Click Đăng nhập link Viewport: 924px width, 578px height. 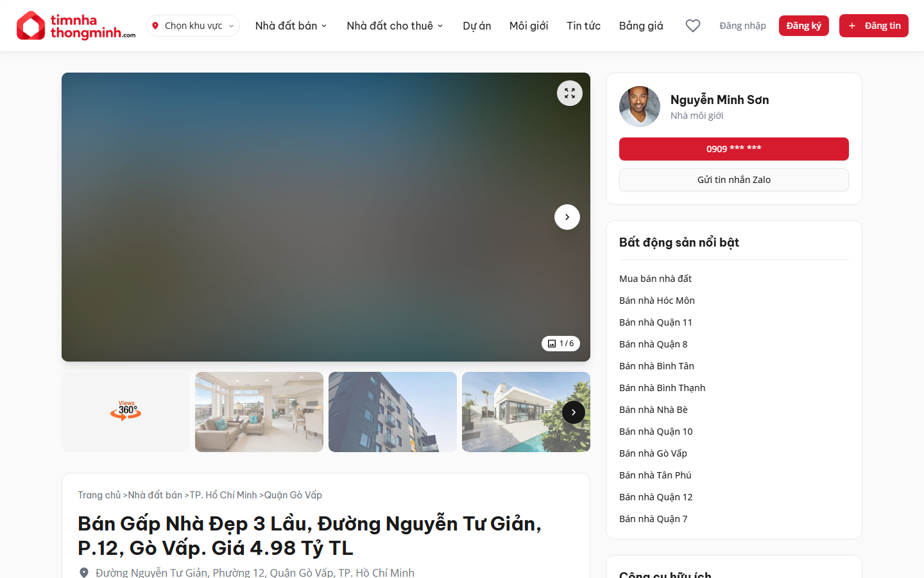(x=742, y=26)
